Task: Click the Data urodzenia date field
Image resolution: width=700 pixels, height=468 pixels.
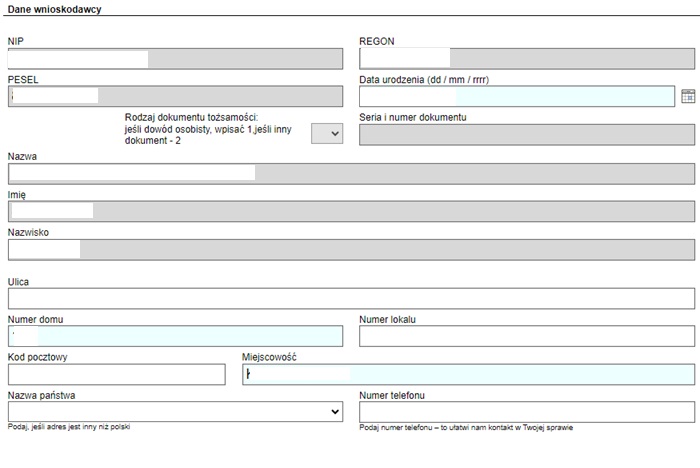Action: point(516,96)
